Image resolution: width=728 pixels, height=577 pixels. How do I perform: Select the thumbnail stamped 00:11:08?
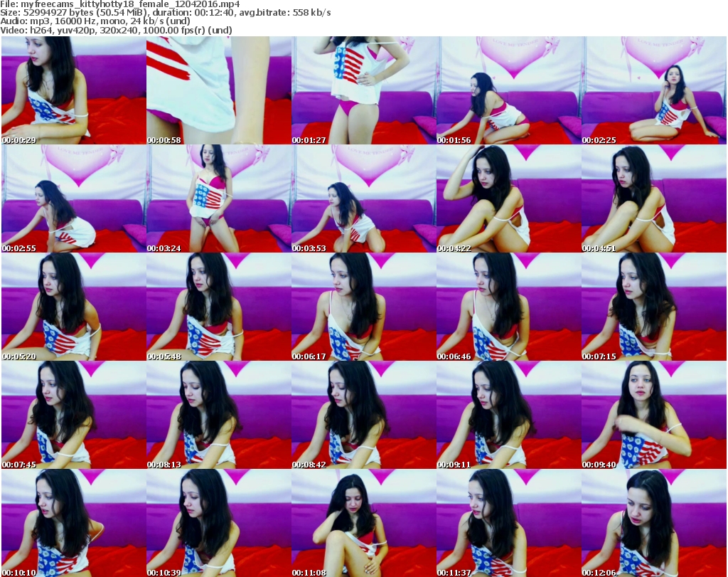(363, 523)
